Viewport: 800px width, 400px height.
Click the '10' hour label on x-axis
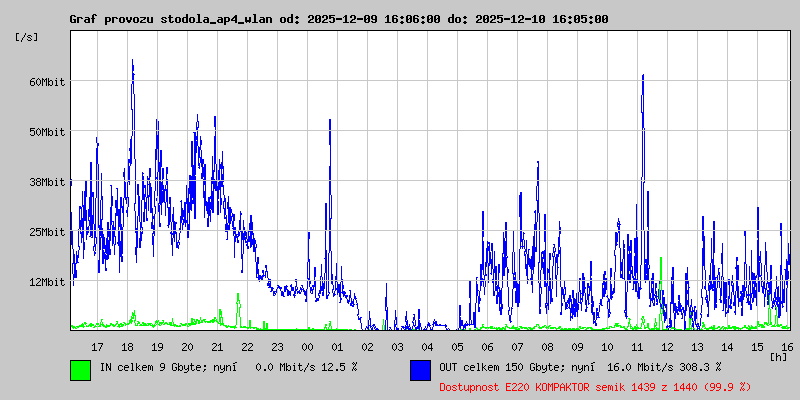[x=608, y=347]
